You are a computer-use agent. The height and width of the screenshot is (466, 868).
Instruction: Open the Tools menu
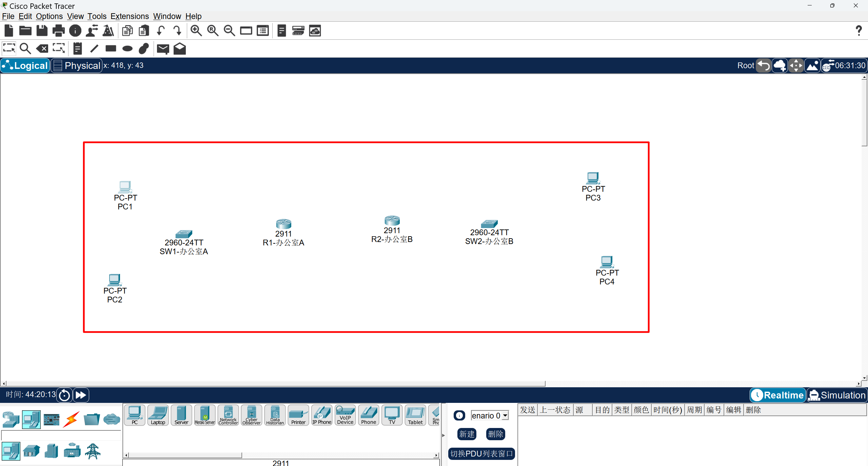97,16
